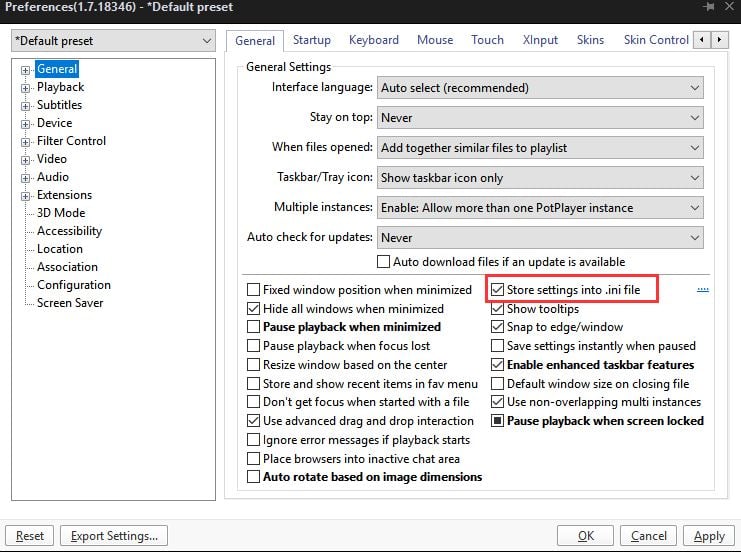Select the General tab
This screenshot has height=552, width=741.
click(x=255, y=41)
